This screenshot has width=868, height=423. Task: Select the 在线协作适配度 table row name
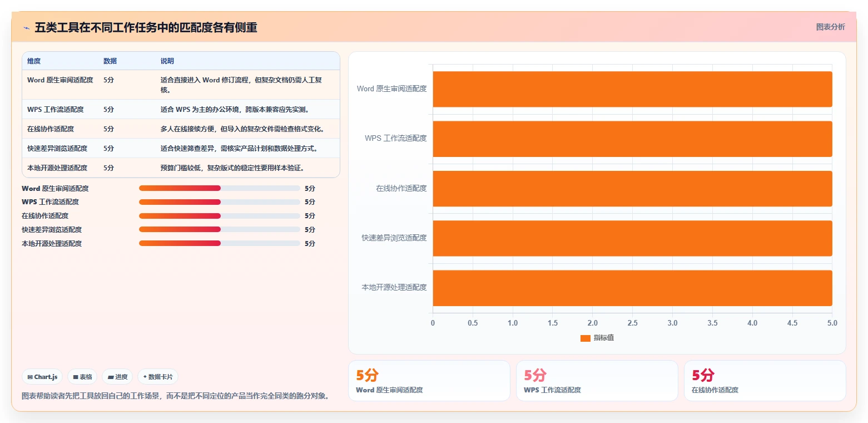point(51,129)
